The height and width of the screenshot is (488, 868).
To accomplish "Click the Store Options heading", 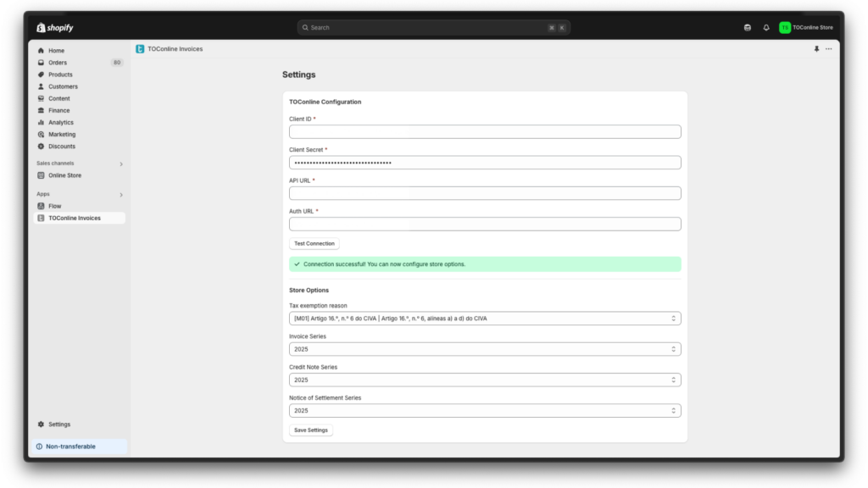I will (x=309, y=291).
